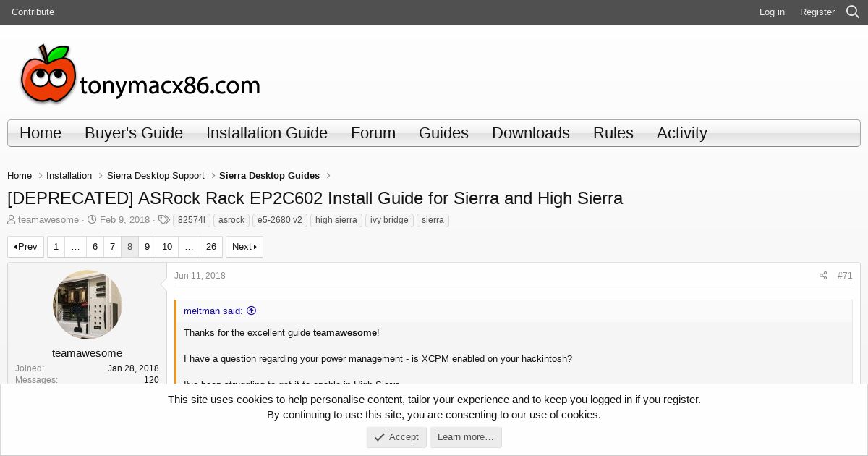The height and width of the screenshot is (456, 868).
Task: Go to page 7
Action: [x=112, y=247]
